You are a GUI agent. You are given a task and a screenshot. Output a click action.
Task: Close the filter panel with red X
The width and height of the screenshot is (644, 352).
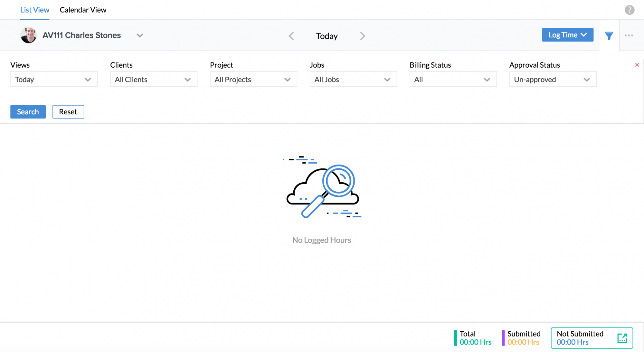point(637,65)
